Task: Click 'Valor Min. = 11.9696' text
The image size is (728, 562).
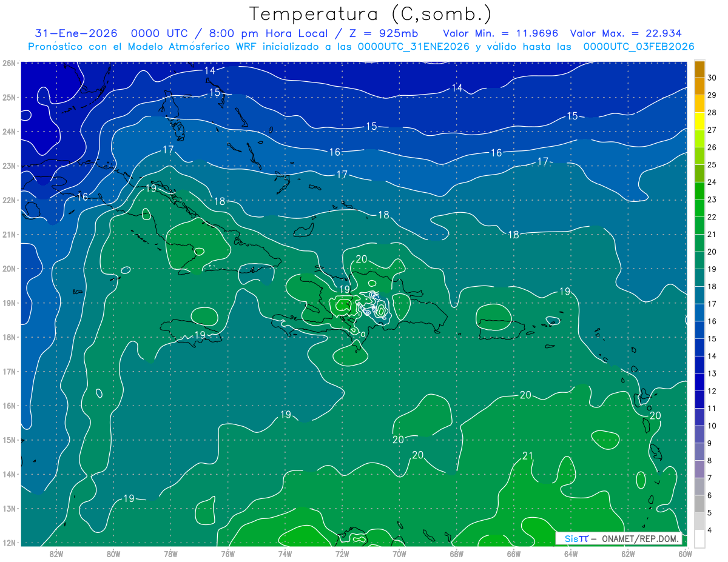Action: (500, 33)
